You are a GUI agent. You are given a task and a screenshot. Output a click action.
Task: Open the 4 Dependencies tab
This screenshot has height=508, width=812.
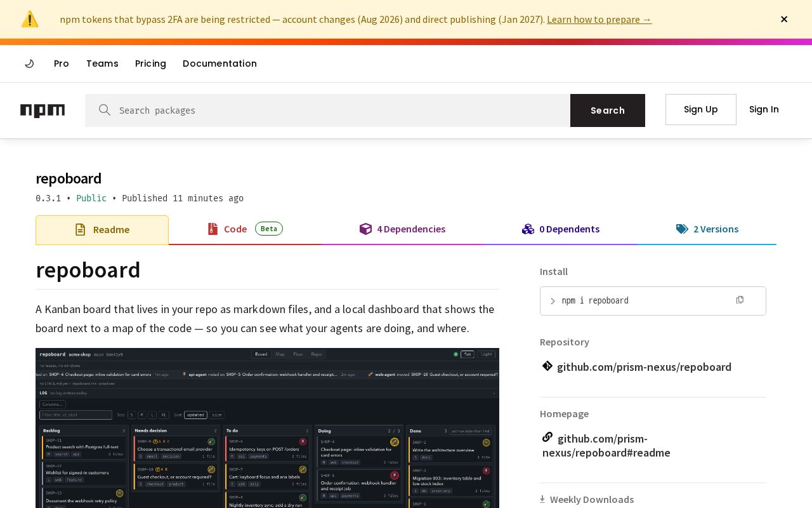tap(402, 229)
